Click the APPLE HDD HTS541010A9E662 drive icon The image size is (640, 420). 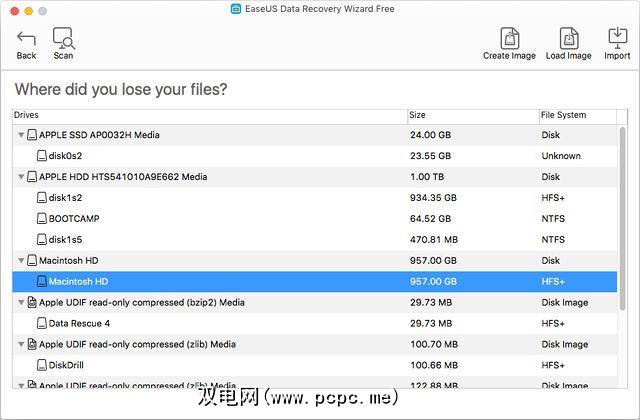coord(32,177)
